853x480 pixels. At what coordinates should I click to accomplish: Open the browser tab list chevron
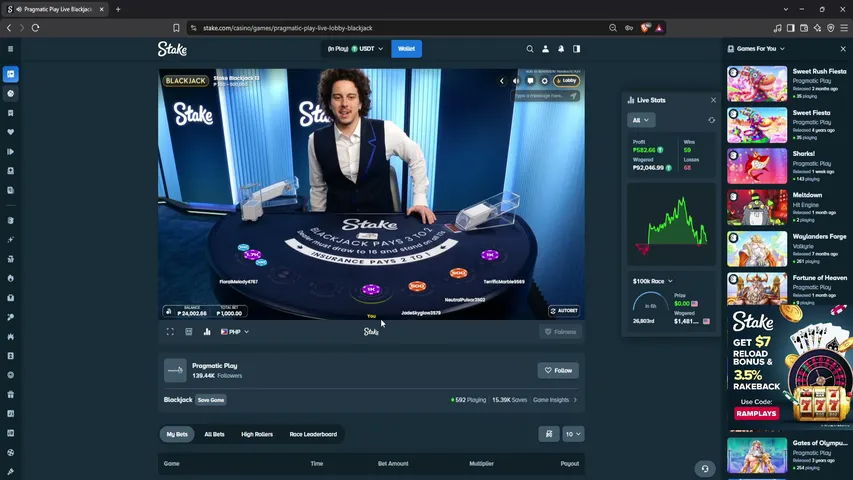click(x=786, y=9)
